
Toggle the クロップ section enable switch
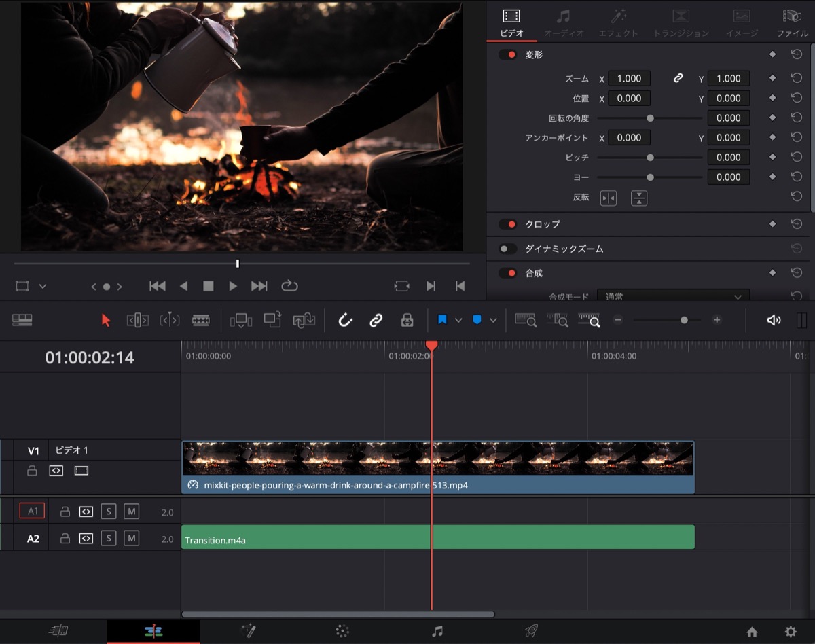[x=508, y=224]
